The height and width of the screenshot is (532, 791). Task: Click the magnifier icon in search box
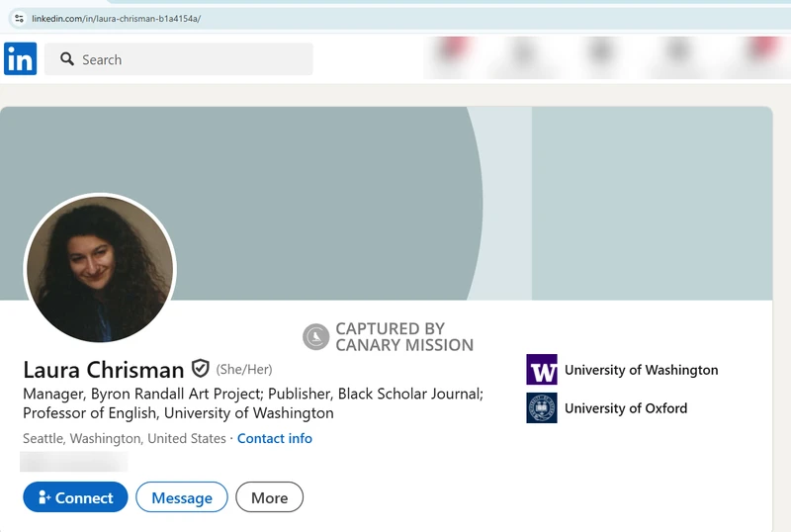point(67,59)
